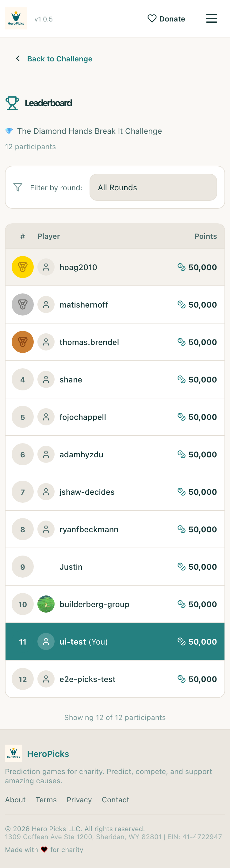Click player name matishernoff
Image resolution: width=230 pixels, height=868 pixels.
(x=84, y=305)
